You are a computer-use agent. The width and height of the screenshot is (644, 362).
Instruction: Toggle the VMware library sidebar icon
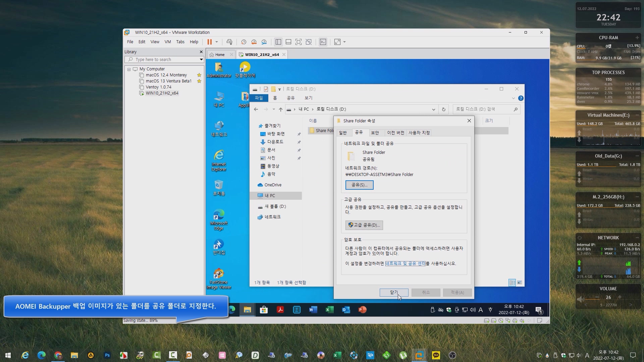(278, 42)
